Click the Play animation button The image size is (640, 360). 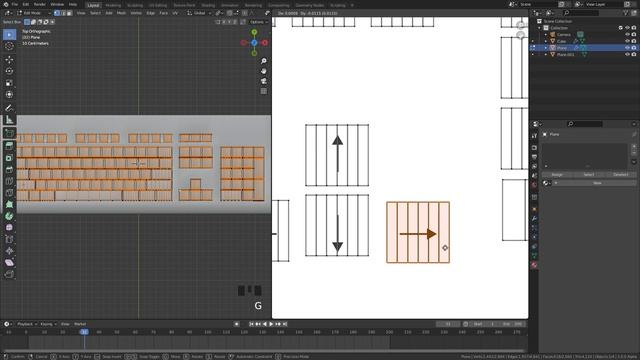pos(271,324)
